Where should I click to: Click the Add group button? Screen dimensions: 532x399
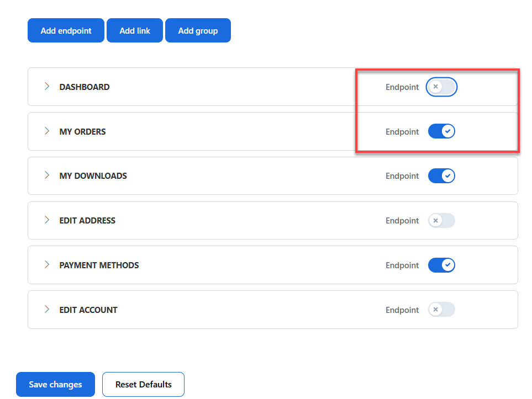(198, 30)
